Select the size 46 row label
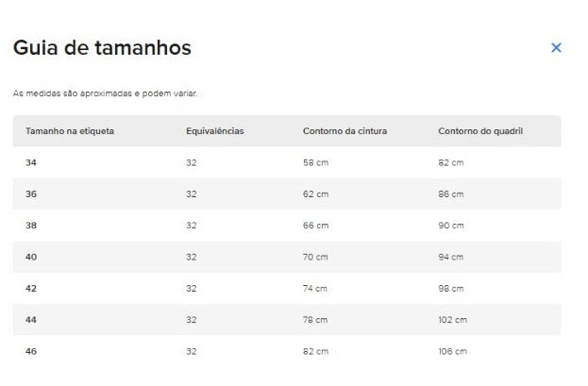The height and width of the screenshot is (386, 588). [x=31, y=351]
